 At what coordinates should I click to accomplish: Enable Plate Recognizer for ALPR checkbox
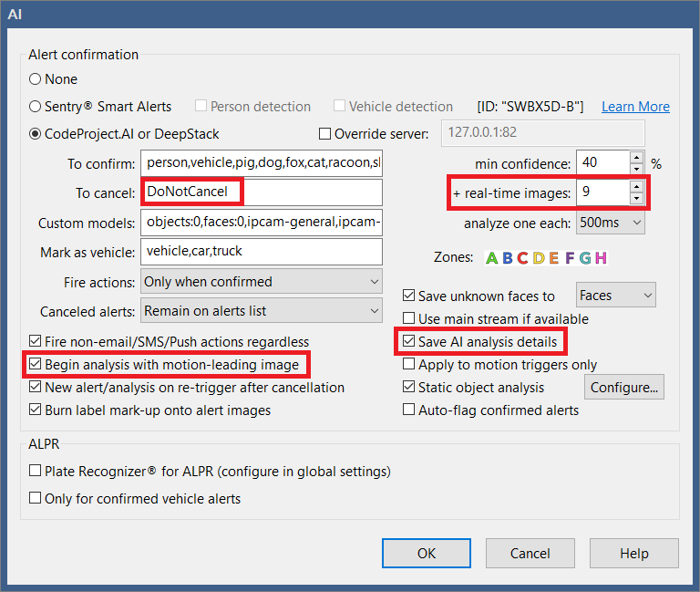(36, 472)
